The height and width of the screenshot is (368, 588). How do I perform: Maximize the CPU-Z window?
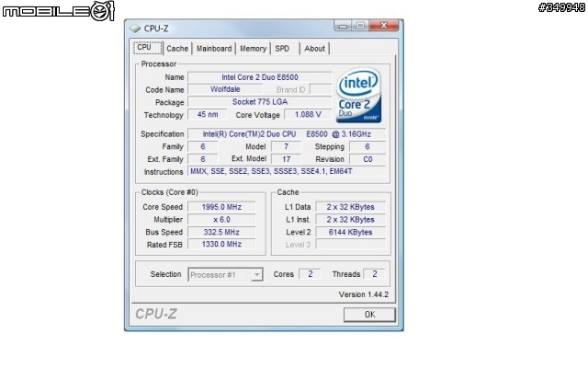tap(360, 26)
